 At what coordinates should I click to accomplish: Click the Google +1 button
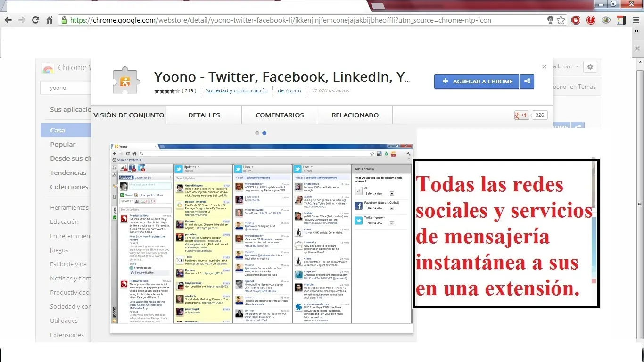pos(521,115)
